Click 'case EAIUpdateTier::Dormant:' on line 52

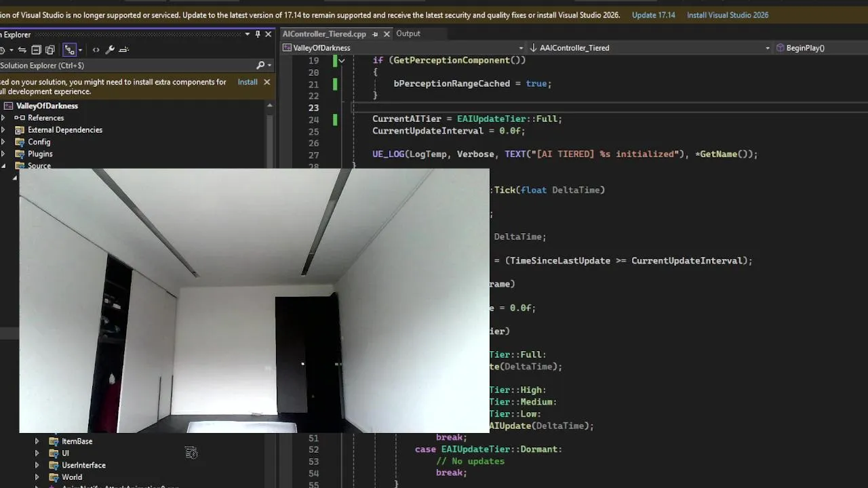[x=488, y=449]
